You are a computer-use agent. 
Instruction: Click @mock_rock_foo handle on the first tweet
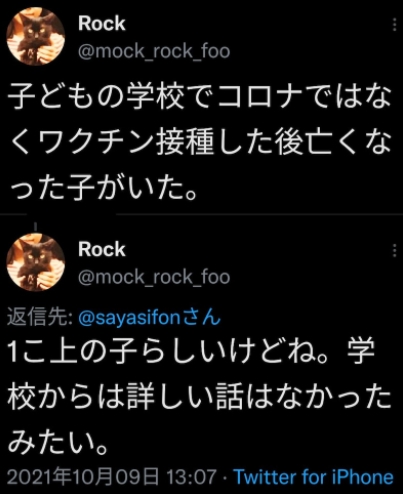tap(154, 51)
